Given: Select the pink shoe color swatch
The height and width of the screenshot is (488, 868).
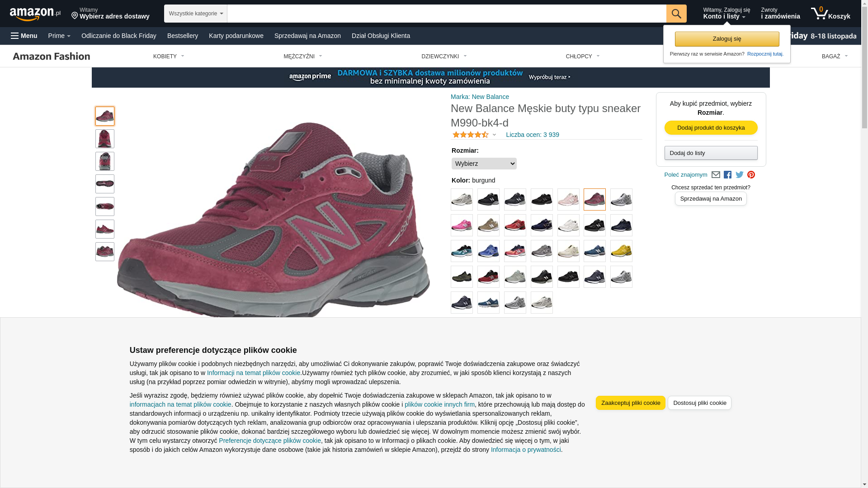Looking at the screenshot, I should click(462, 225).
